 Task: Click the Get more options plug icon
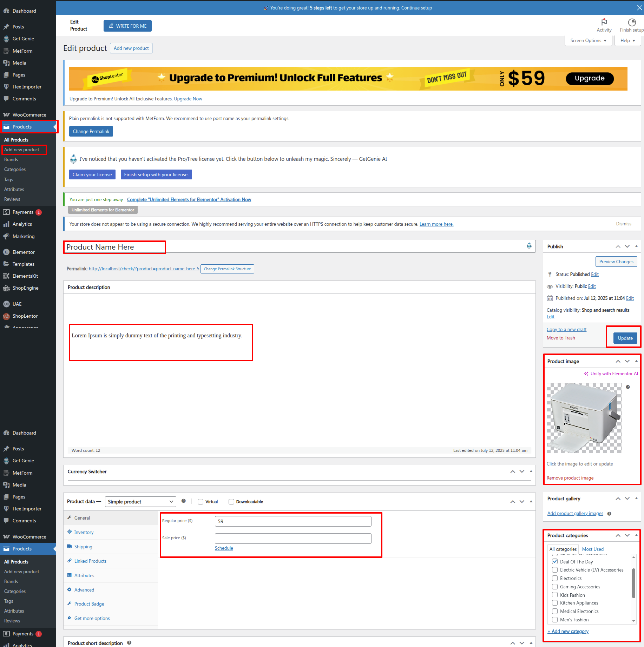point(70,618)
